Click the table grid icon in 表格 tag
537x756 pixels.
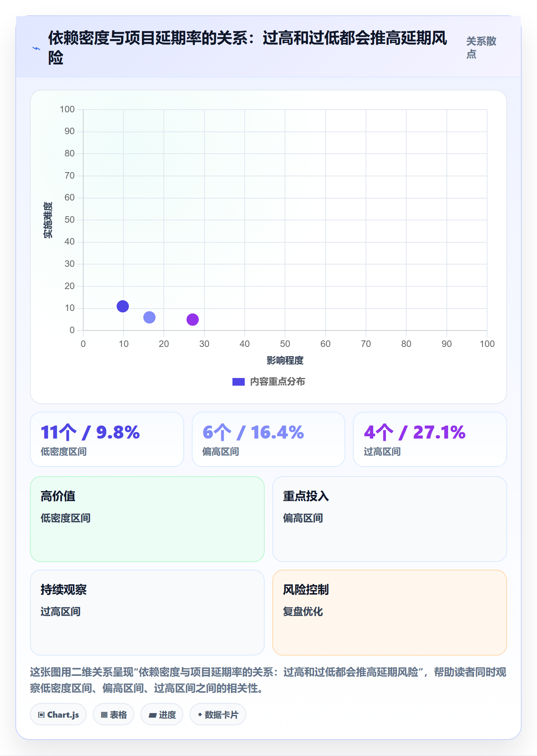tap(104, 715)
